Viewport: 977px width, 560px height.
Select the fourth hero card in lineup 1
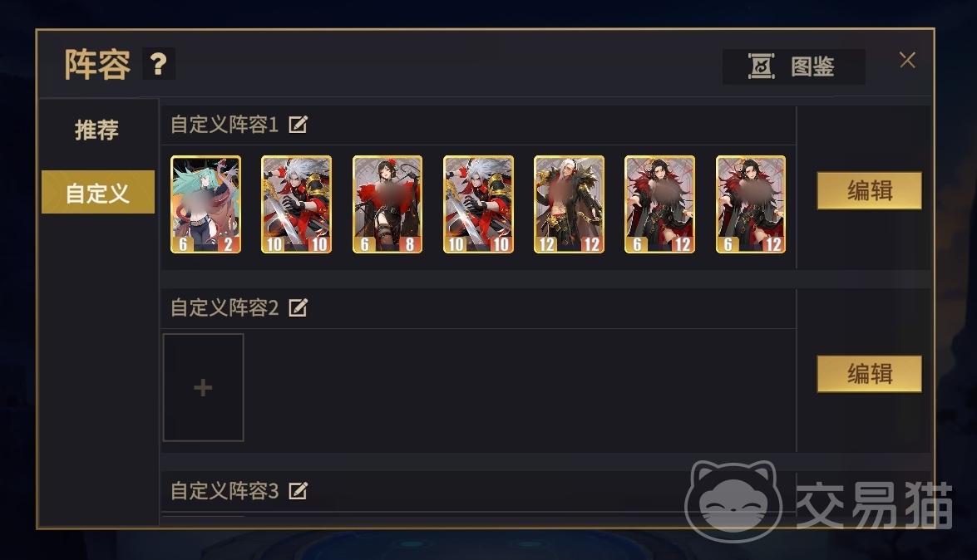(x=479, y=204)
